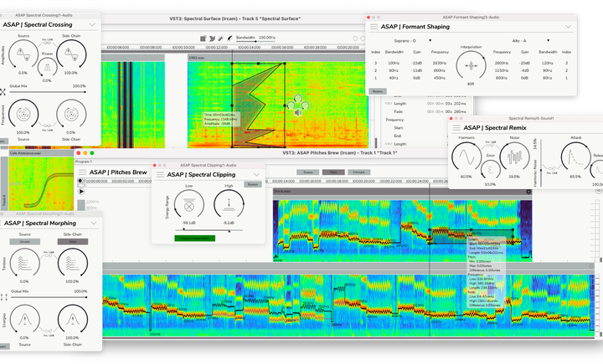Expand the Spectral Crossing preset chevron
Viewport: 603px width, 364px height.
pyautogui.click(x=92, y=24)
